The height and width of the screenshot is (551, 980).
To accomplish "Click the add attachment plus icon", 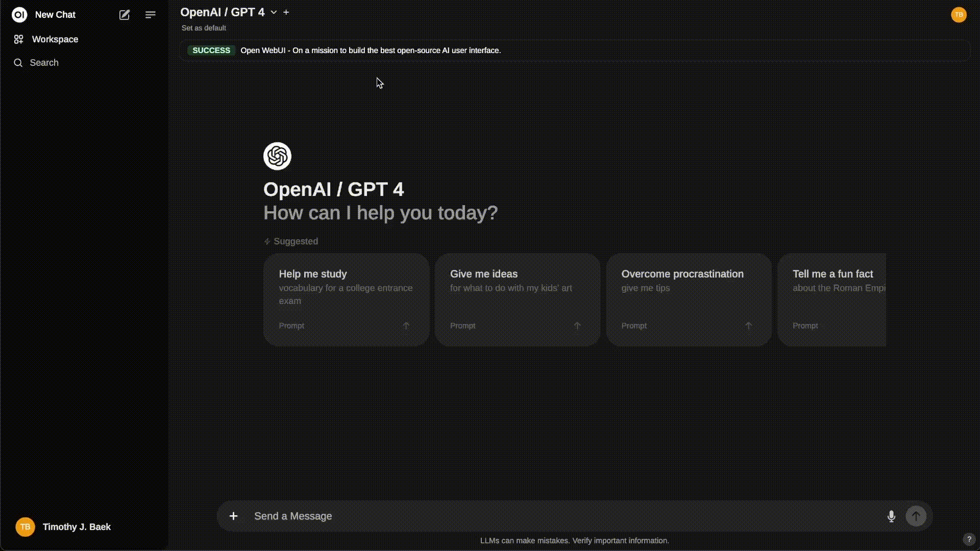I will pos(233,516).
